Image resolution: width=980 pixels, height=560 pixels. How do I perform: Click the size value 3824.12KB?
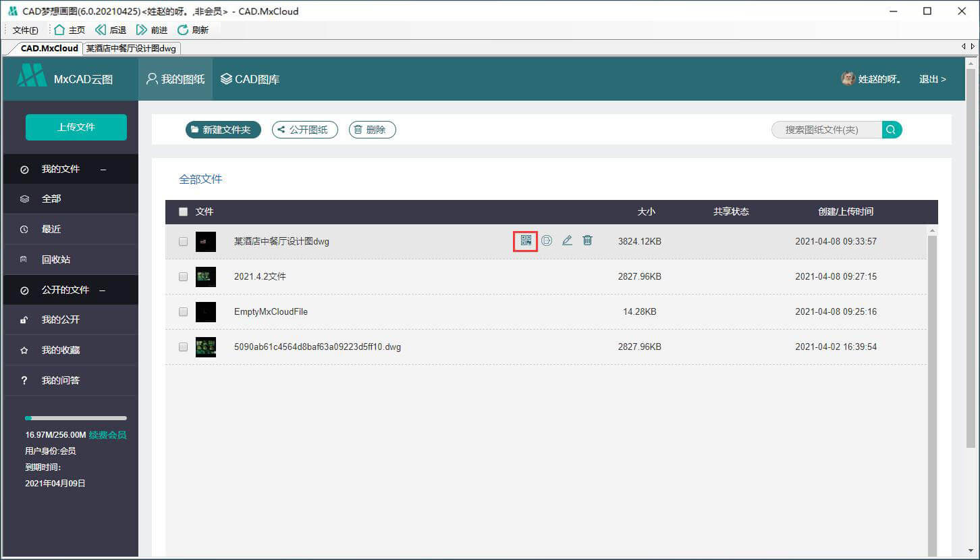pos(639,241)
